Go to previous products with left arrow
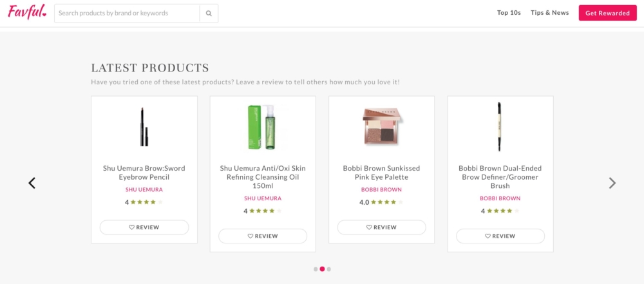The width and height of the screenshot is (644, 284). click(32, 183)
